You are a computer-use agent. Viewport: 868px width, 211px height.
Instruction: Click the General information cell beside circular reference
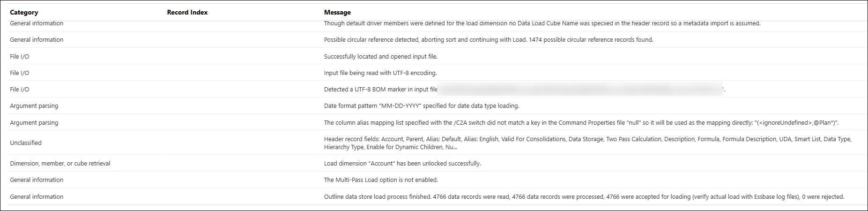point(37,40)
